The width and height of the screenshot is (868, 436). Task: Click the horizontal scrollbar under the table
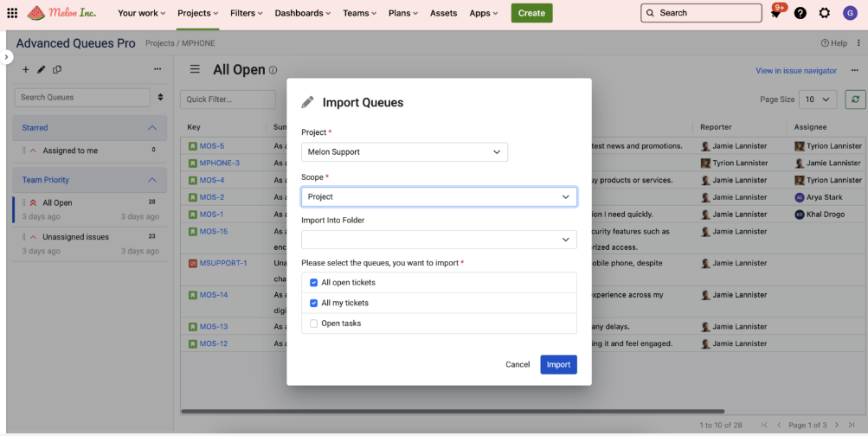pos(452,412)
